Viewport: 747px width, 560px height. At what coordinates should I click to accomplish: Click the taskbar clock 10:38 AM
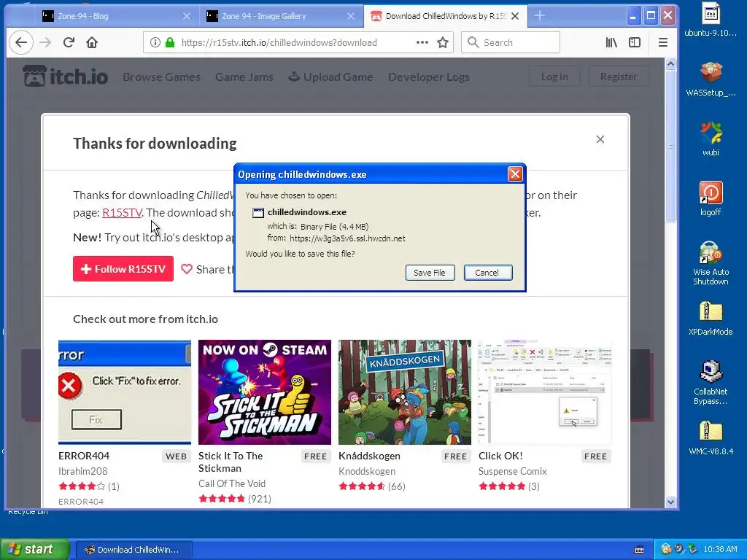[x=720, y=550]
